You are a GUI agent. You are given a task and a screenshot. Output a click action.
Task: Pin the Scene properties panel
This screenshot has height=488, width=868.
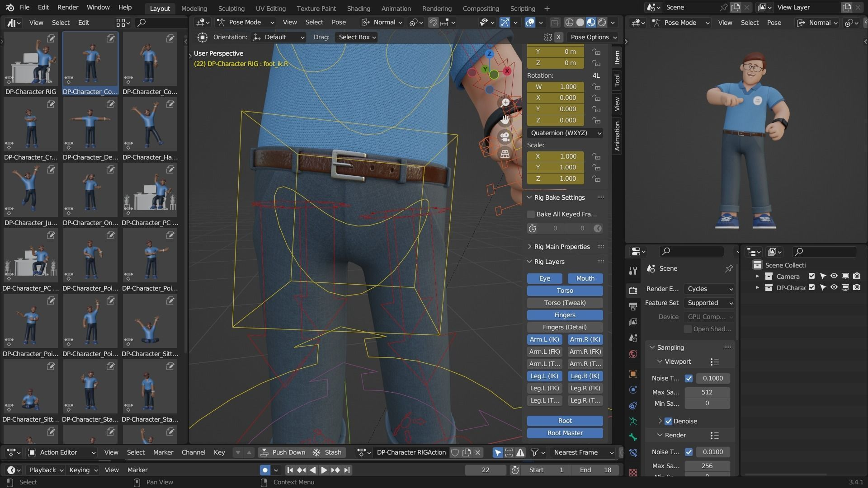(x=729, y=268)
